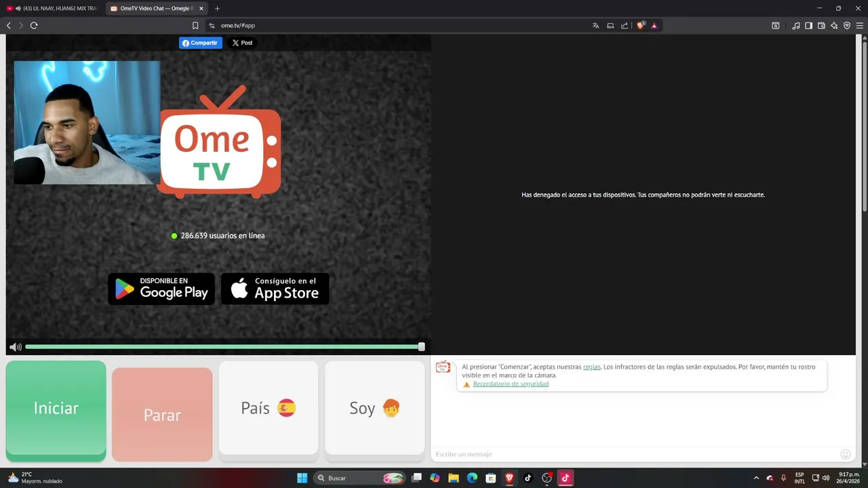Open File Explorer from taskbar
Screen dimensions: 868x488
pyautogui.click(x=454, y=478)
